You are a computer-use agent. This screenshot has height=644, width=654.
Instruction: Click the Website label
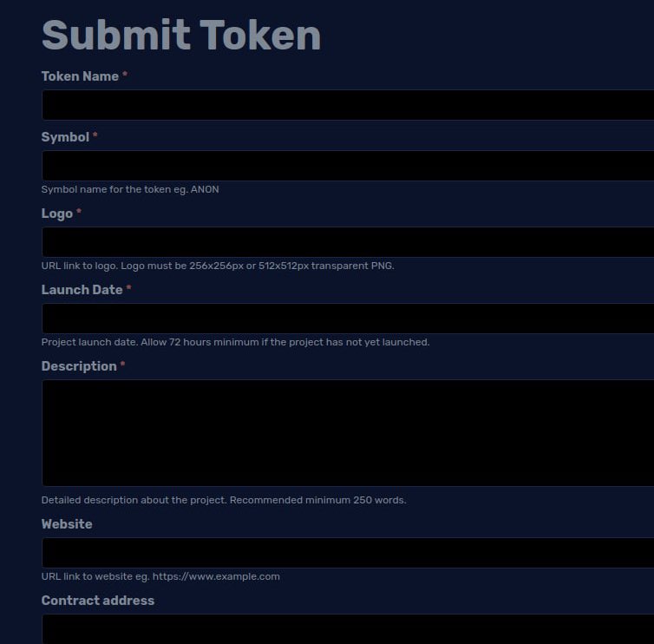pyautogui.click(x=67, y=524)
